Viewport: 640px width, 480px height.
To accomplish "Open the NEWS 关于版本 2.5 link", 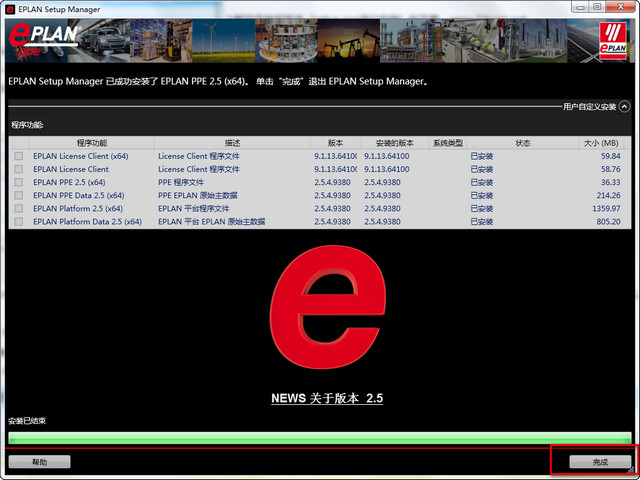I will [x=327, y=398].
